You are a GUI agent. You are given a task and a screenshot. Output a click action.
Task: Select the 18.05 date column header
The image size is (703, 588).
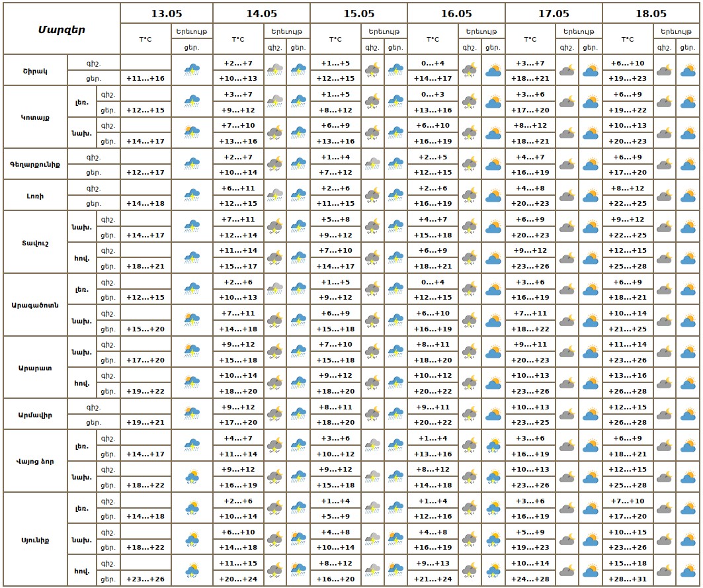[651, 13]
